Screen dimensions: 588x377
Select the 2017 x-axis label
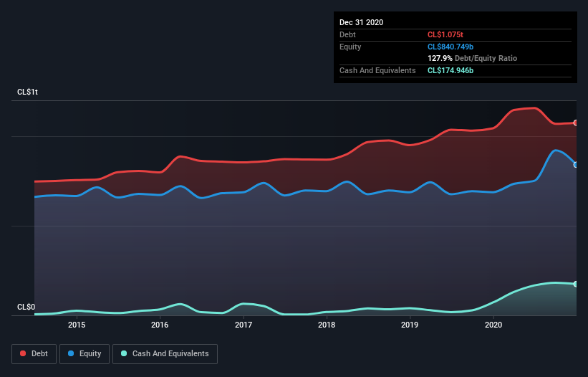click(244, 325)
